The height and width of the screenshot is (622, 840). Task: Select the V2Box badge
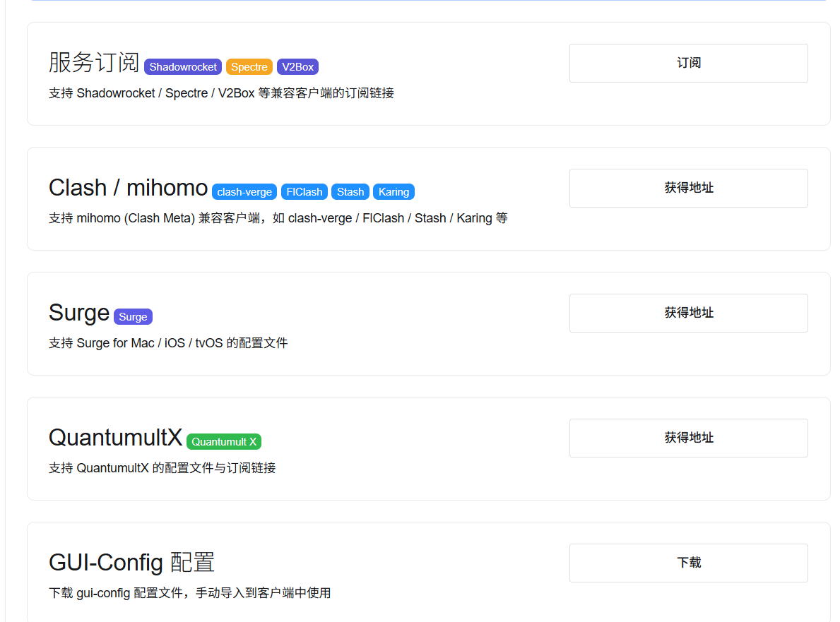click(298, 67)
